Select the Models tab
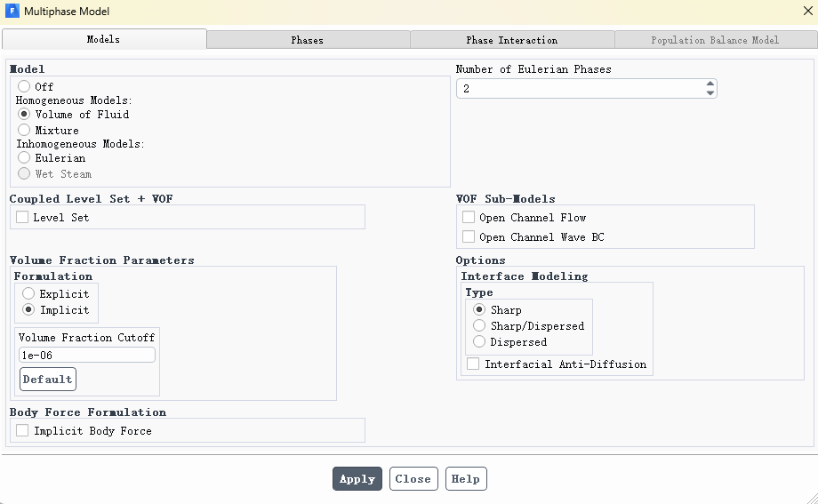The height and width of the screenshot is (504, 818). point(103,40)
